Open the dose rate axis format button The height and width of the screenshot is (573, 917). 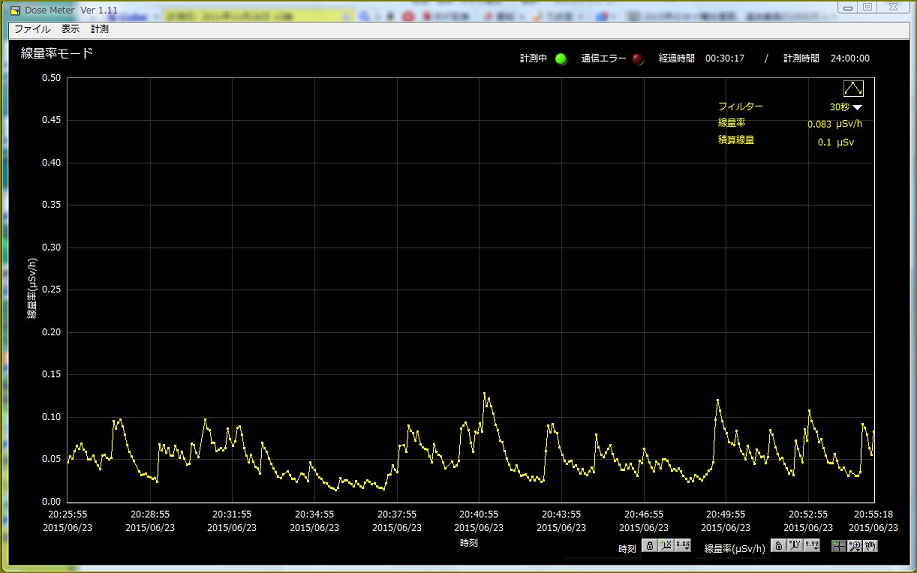(x=812, y=546)
